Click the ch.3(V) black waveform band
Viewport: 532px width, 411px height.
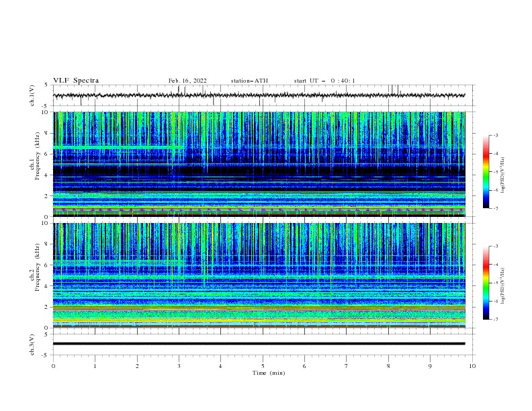259,344
